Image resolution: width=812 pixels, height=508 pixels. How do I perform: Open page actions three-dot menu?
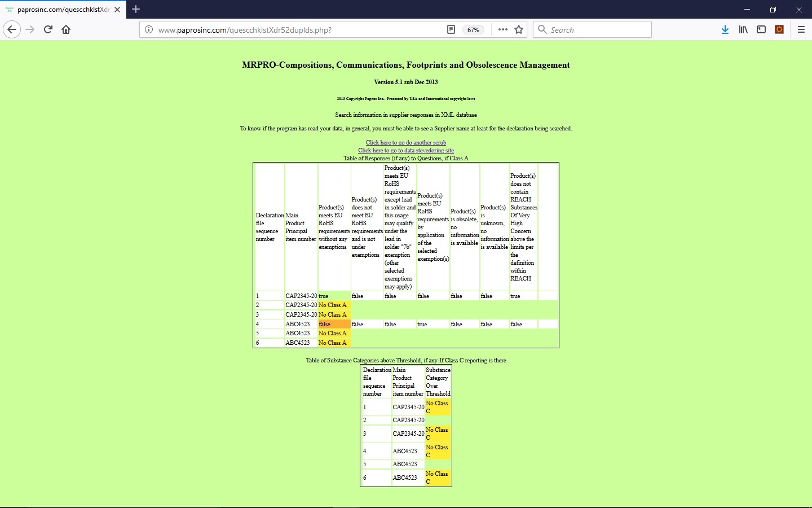[x=503, y=30]
